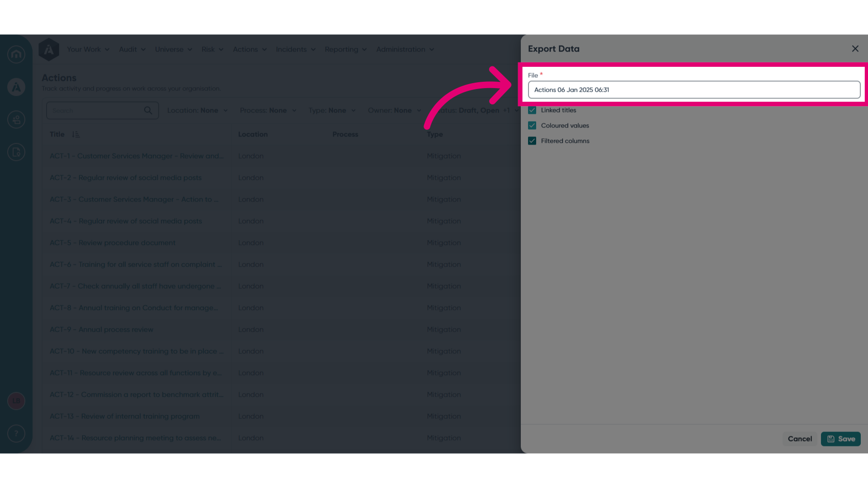Expand the Process filter dropdown

(268, 110)
